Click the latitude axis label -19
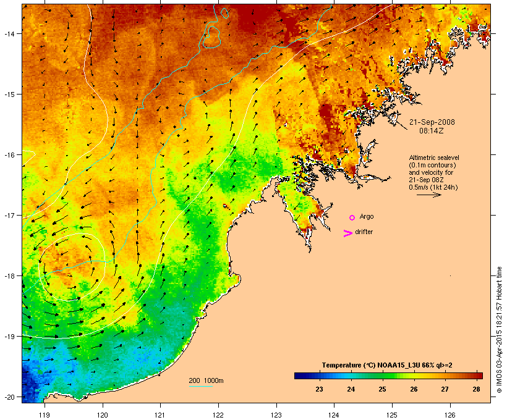507x420 pixels. click(9, 337)
